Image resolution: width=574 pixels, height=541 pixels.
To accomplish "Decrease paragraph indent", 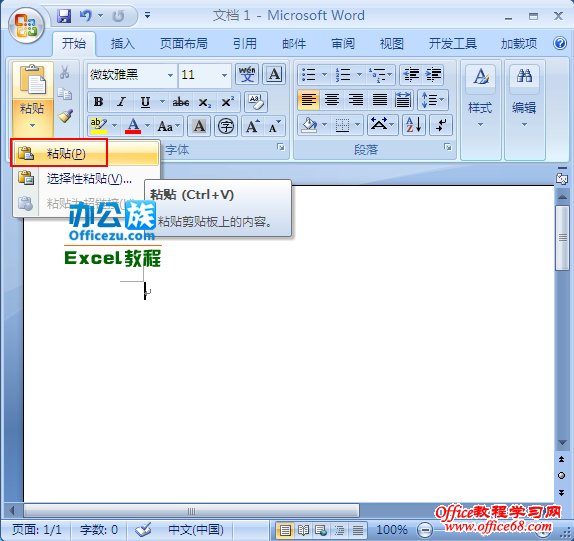I will coord(411,75).
